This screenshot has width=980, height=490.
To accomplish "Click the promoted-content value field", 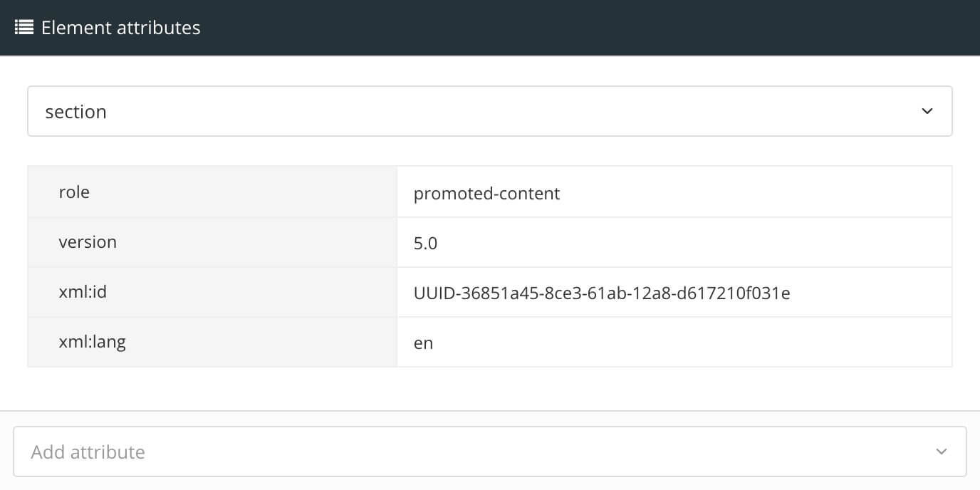I will point(486,193).
